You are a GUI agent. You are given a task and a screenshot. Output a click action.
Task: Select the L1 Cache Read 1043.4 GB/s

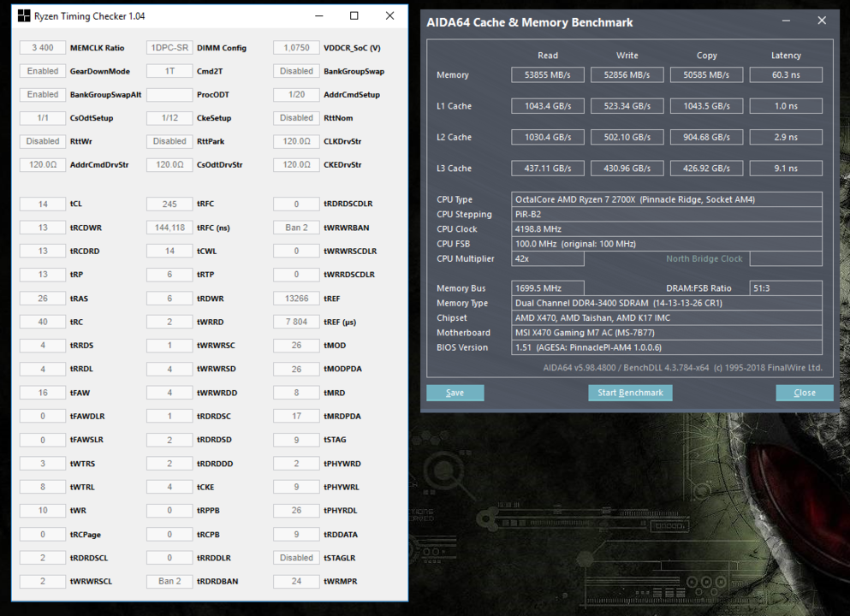click(548, 106)
